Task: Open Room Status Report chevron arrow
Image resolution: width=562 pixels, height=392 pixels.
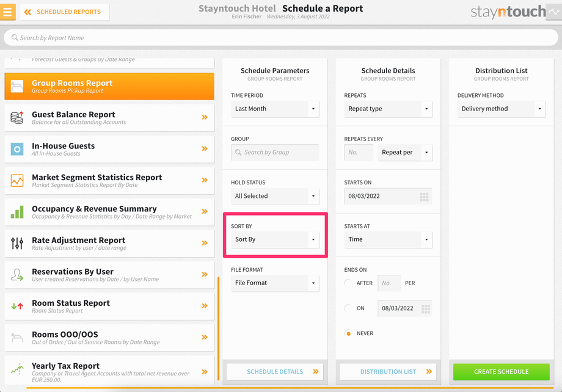Action: [205, 306]
